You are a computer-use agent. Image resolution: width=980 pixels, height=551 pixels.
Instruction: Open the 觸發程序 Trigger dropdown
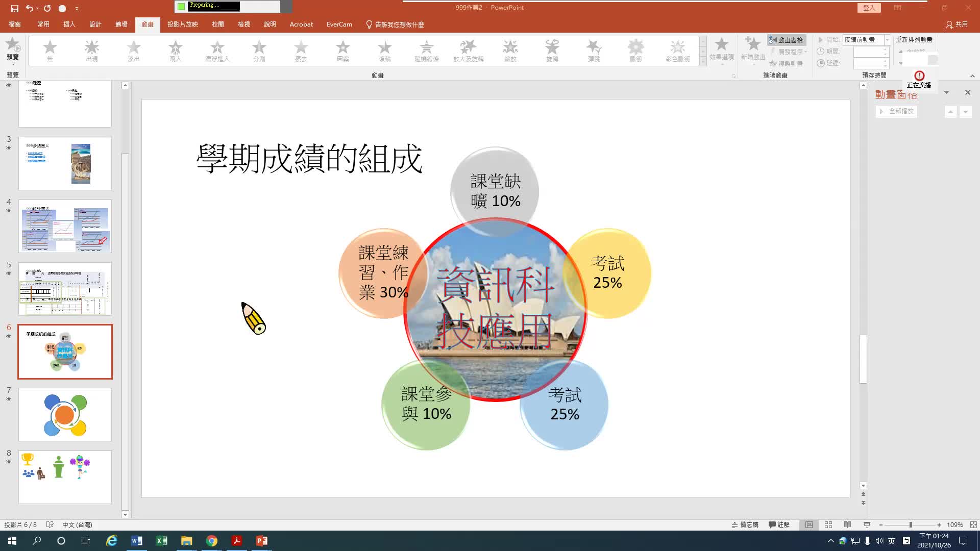coord(788,52)
